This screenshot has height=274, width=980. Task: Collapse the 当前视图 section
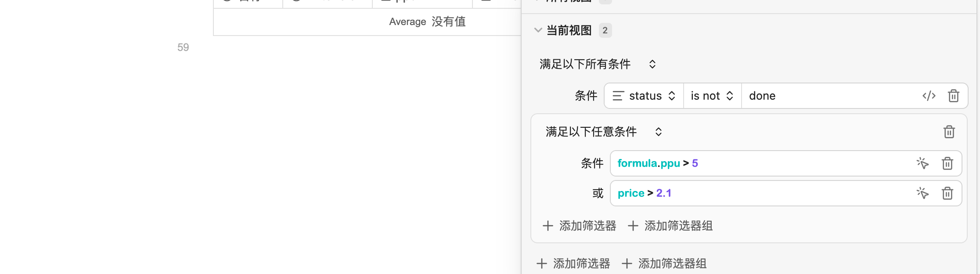coord(538,30)
